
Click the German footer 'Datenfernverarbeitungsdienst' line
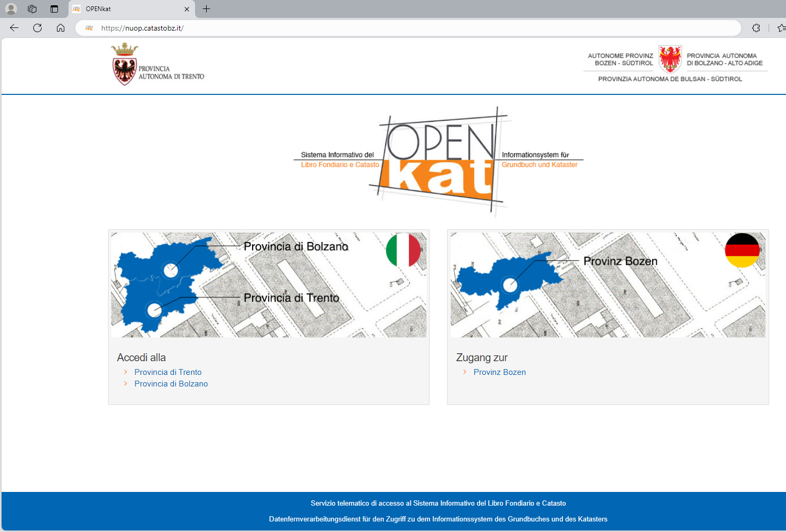(x=438, y=519)
